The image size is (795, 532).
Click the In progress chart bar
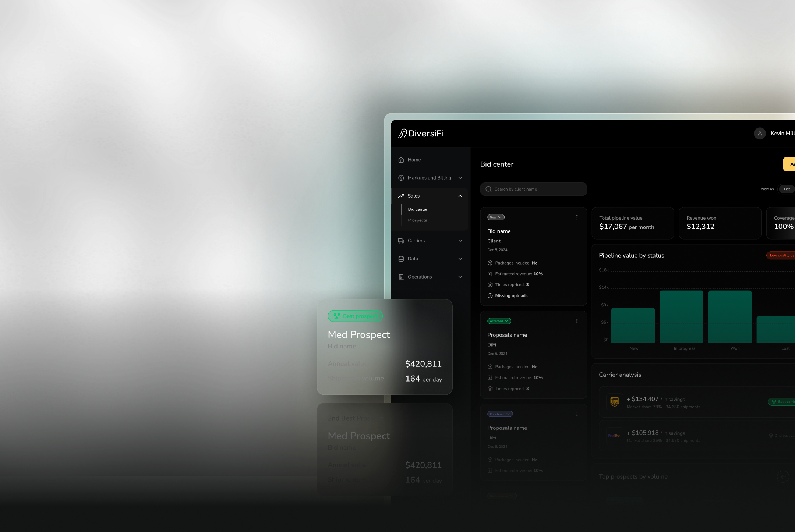pyautogui.click(x=681, y=316)
